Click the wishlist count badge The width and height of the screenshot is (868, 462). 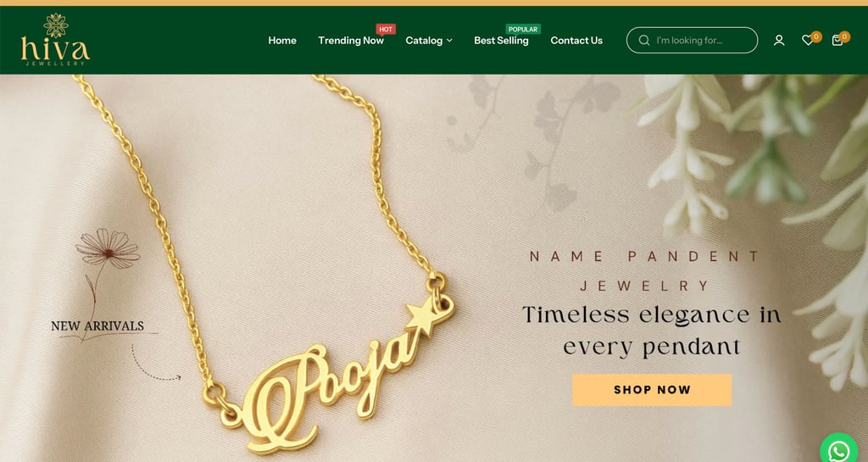pos(816,37)
